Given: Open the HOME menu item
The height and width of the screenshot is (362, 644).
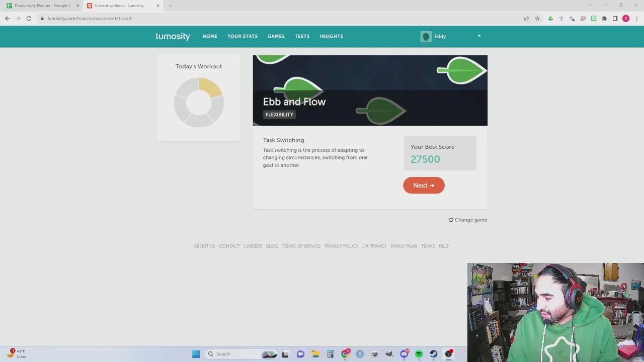Looking at the screenshot, I should click(210, 36).
